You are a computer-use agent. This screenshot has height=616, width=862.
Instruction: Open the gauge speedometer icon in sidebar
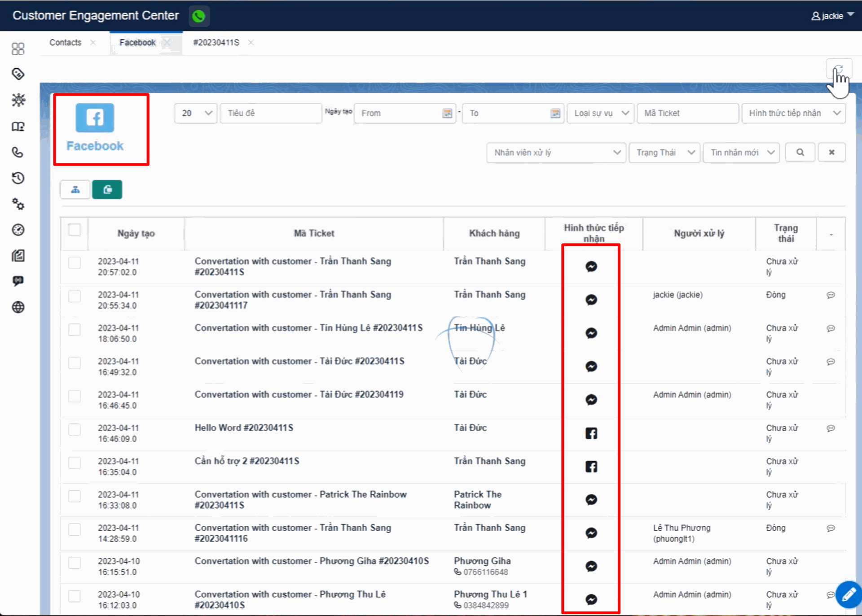point(18,230)
